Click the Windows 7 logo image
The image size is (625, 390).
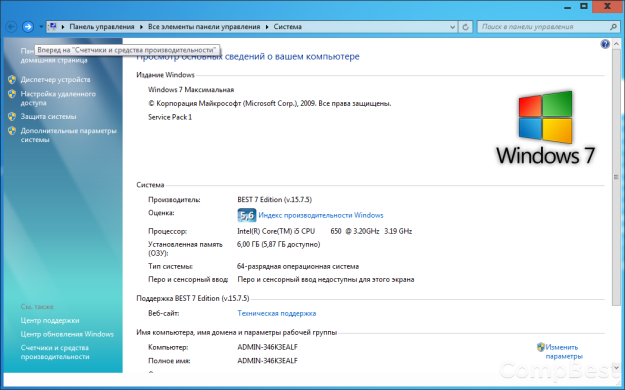(x=545, y=128)
